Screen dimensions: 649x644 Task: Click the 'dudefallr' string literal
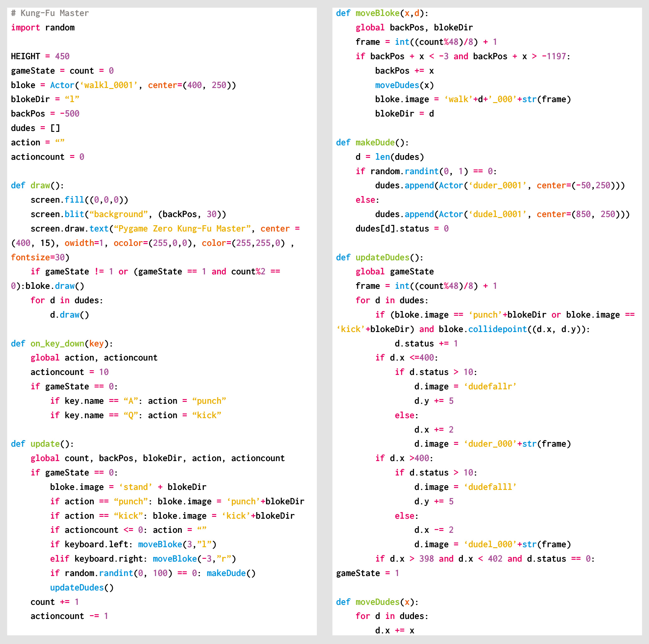tap(490, 387)
